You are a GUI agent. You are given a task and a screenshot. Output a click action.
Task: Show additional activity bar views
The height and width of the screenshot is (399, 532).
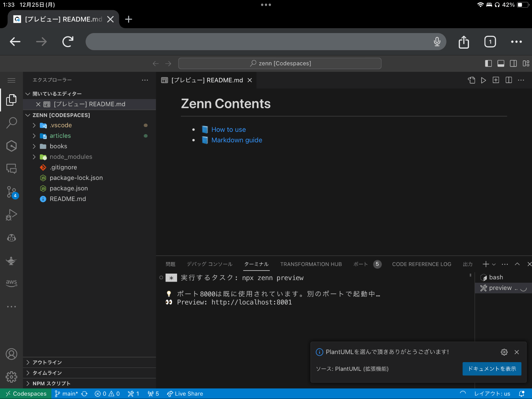pyautogui.click(x=11, y=306)
